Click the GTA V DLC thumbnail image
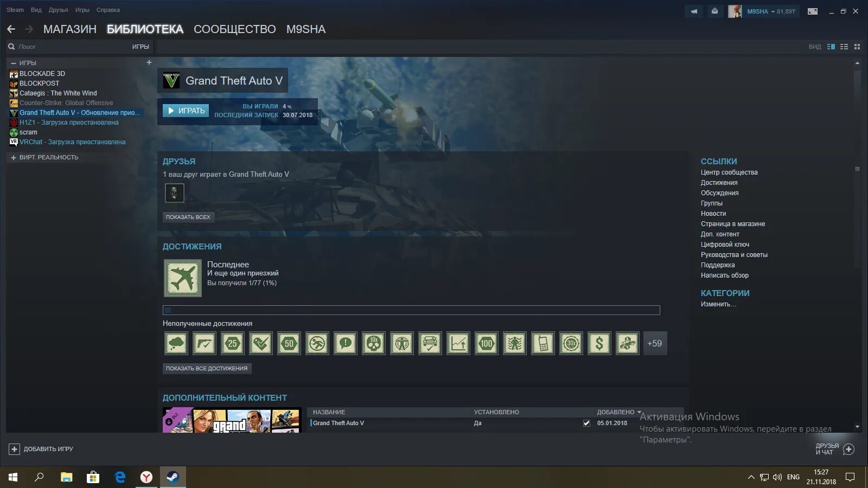Image resolution: width=868 pixels, height=488 pixels. (x=232, y=420)
